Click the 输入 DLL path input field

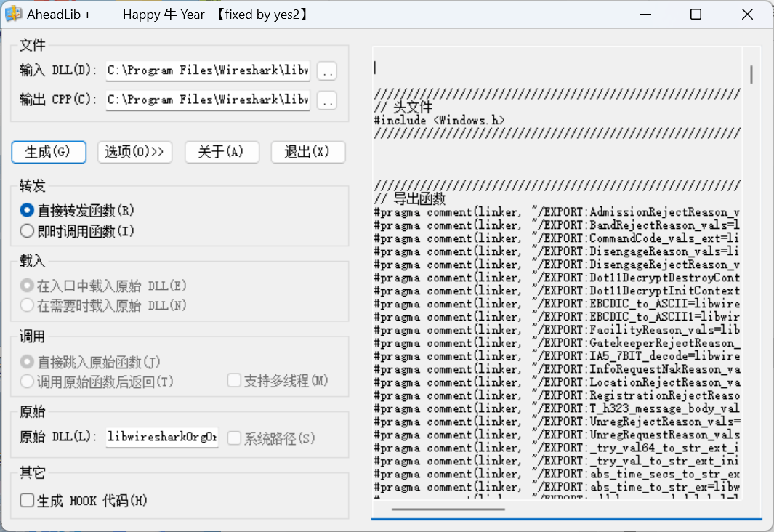pyautogui.click(x=208, y=71)
